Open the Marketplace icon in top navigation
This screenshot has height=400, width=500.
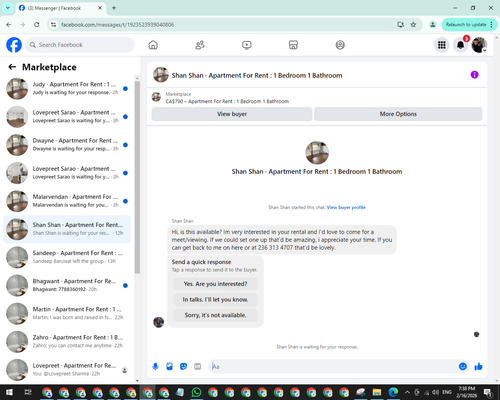coord(293,45)
